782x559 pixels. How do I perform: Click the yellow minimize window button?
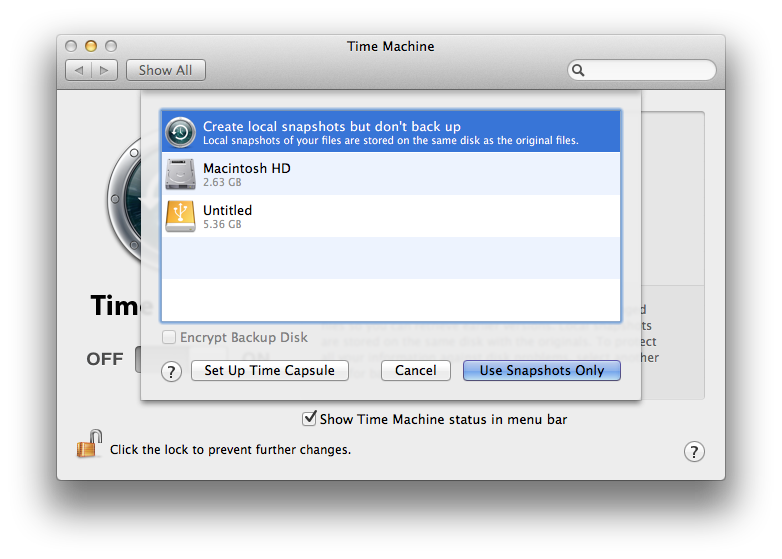pyautogui.click(x=91, y=46)
